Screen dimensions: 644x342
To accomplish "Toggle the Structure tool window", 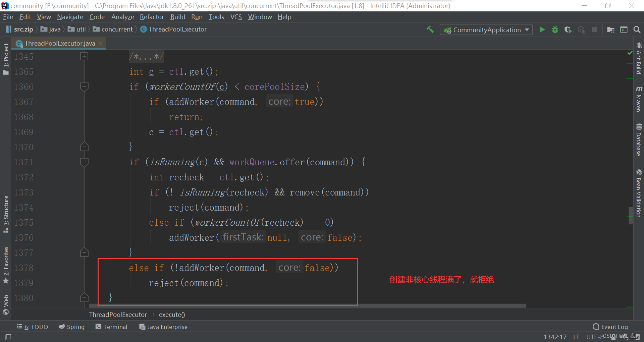I will click(6, 214).
